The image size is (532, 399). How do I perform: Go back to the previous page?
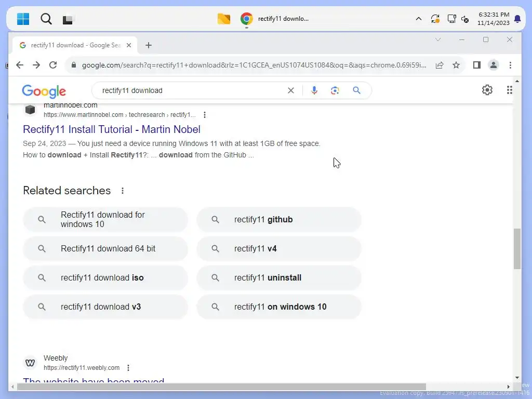click(x=20, y=65)
